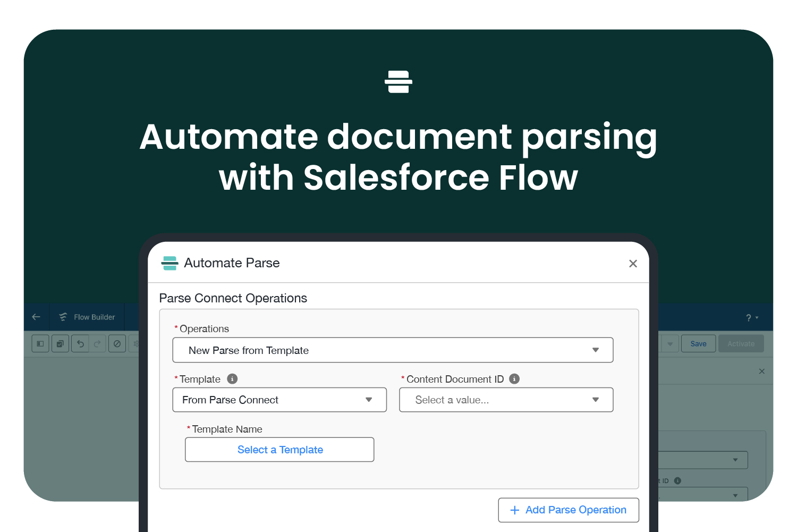Click the Automate Parse logo in dialog

point(169,263)
